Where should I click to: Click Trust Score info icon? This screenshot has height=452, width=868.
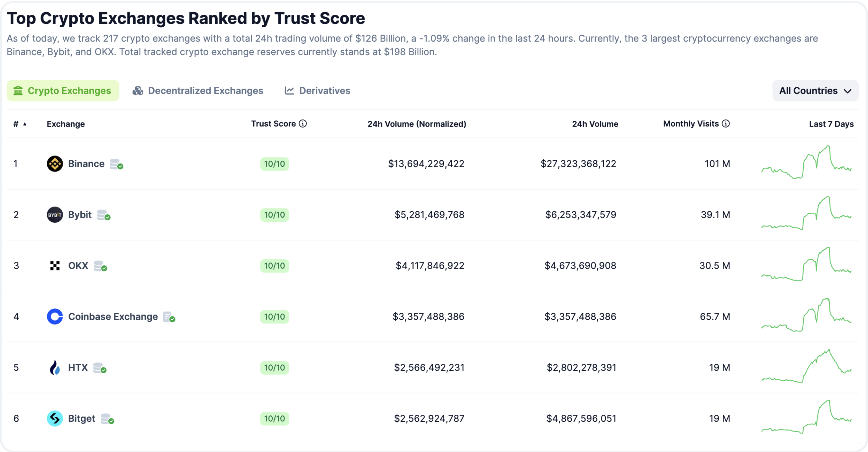click(x=303, y=124)
